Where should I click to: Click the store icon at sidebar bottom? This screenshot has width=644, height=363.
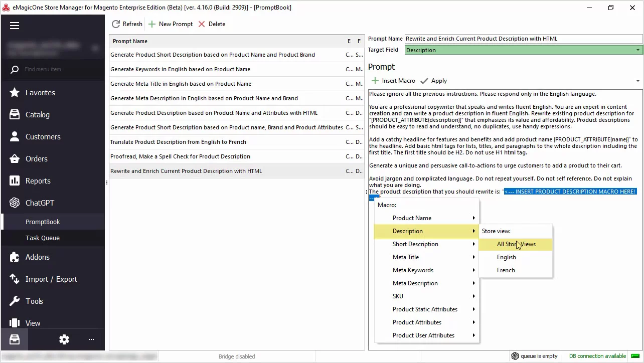point(15,339)
